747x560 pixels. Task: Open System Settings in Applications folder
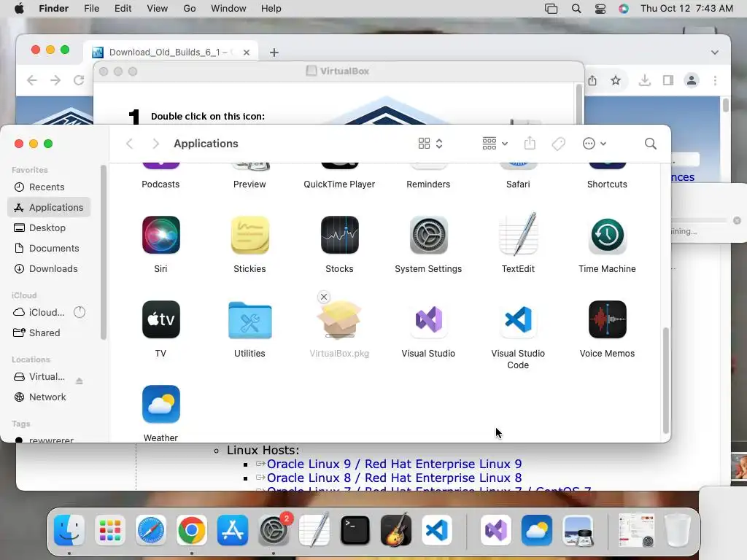click(428, 235)
